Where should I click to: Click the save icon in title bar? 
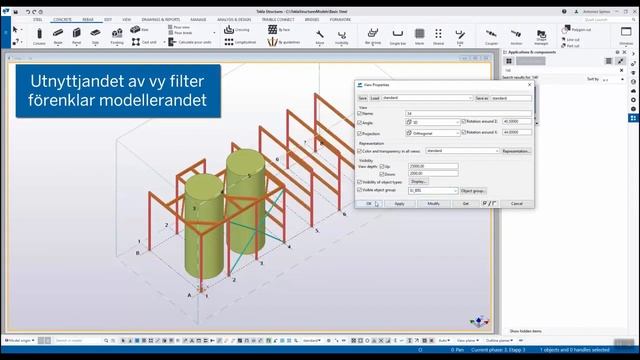click(x=16, y=12)
